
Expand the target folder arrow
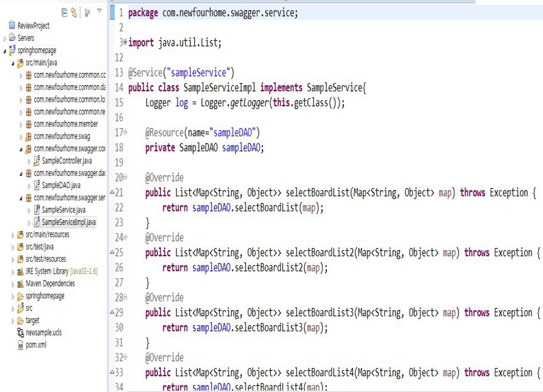click(13, 321)
